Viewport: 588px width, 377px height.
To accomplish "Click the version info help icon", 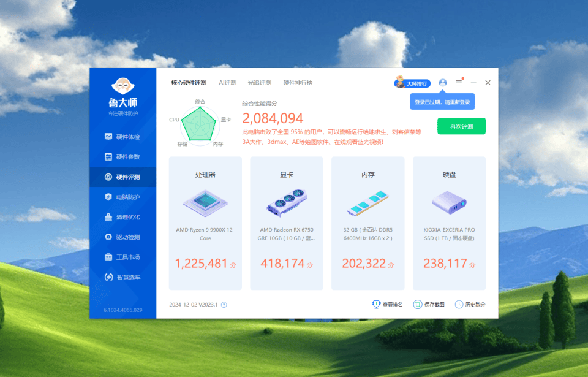I will [x=224, y=305].
